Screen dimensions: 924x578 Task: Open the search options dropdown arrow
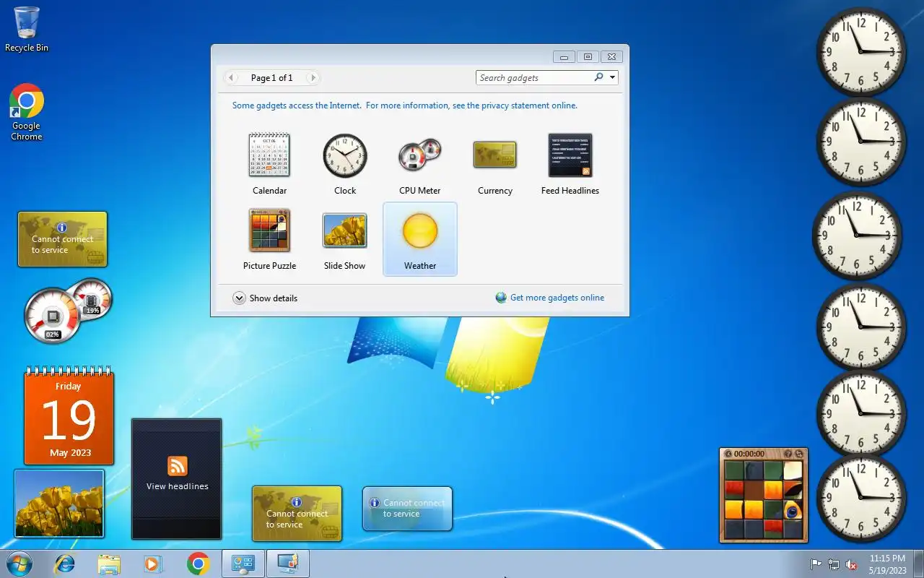tap(612, 77)
